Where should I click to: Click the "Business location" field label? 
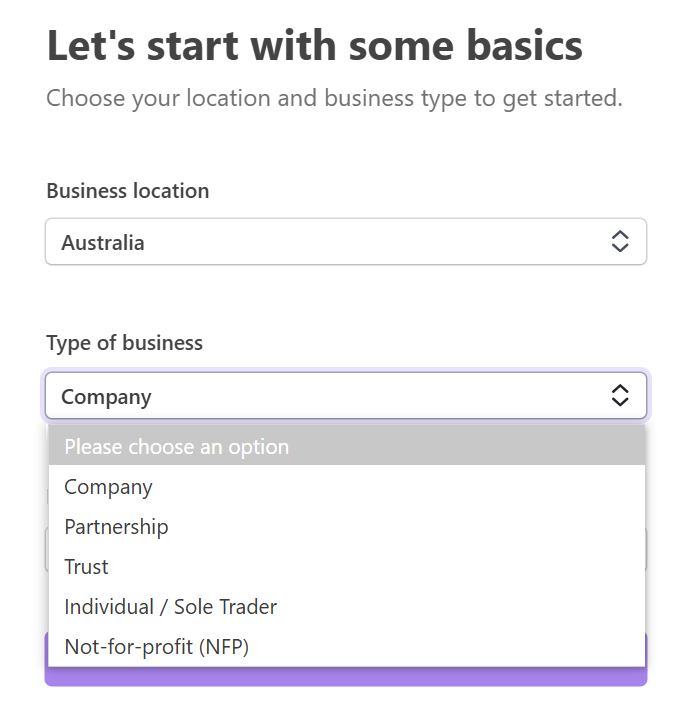pos(128,190)
